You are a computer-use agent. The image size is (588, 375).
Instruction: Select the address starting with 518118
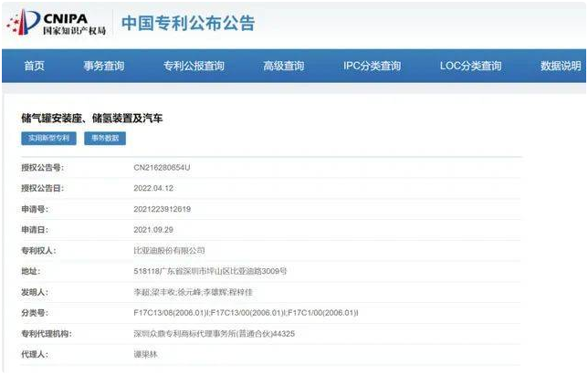210,271
